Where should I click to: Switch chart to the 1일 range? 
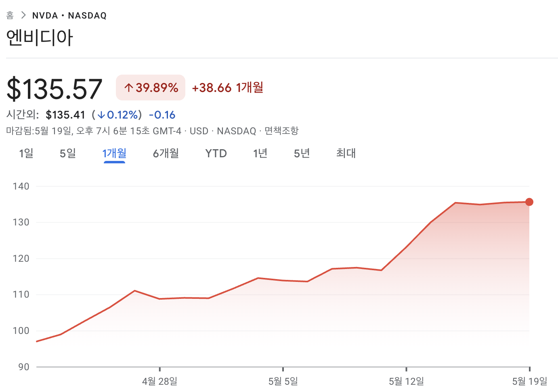click(x=26, y=153)
